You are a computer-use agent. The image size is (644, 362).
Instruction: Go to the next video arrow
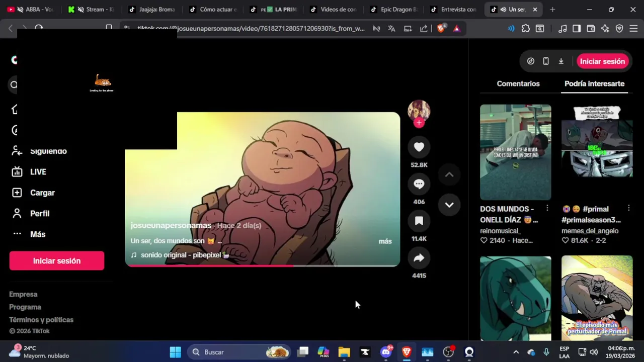[449, 205]
